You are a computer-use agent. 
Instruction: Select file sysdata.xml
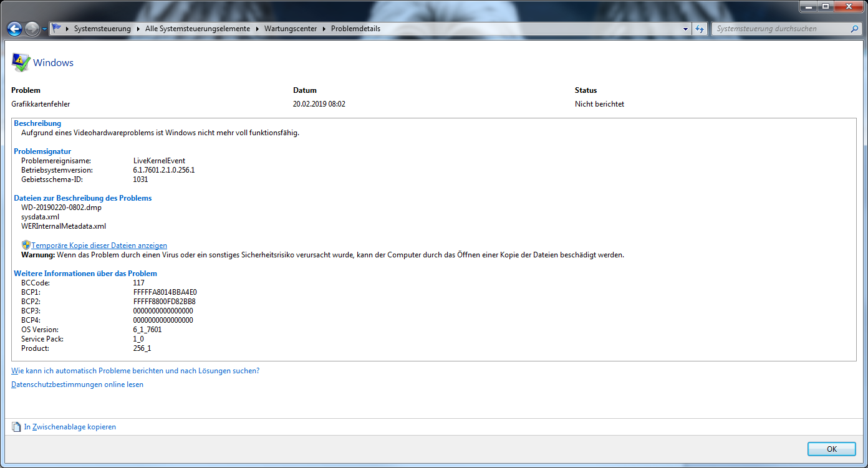click(40, 217)
